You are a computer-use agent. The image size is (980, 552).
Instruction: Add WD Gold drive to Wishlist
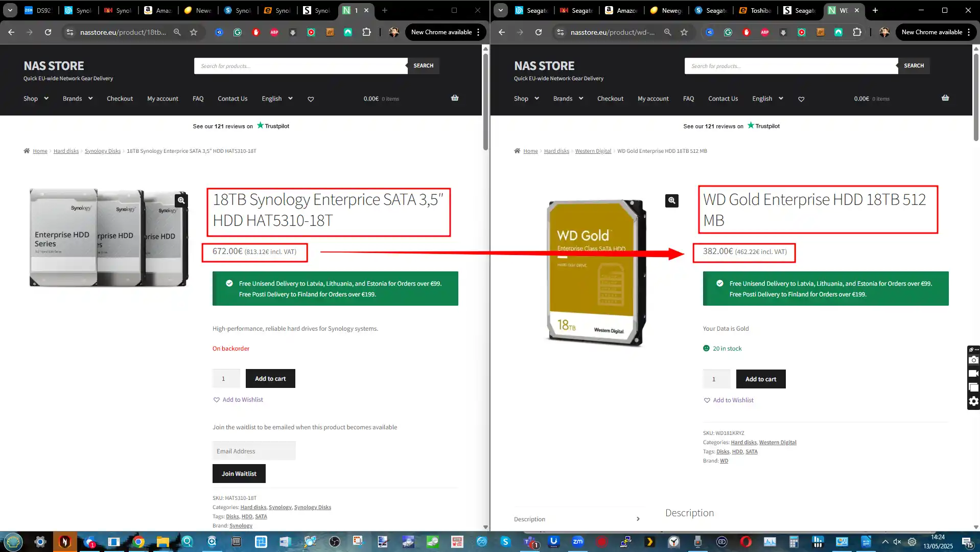pos(729,400)
